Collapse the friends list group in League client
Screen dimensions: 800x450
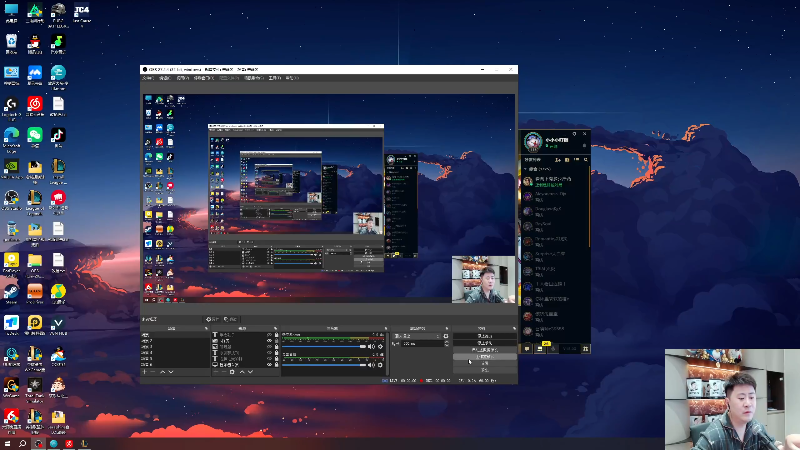pyautogui.click(x=526, y=170)
